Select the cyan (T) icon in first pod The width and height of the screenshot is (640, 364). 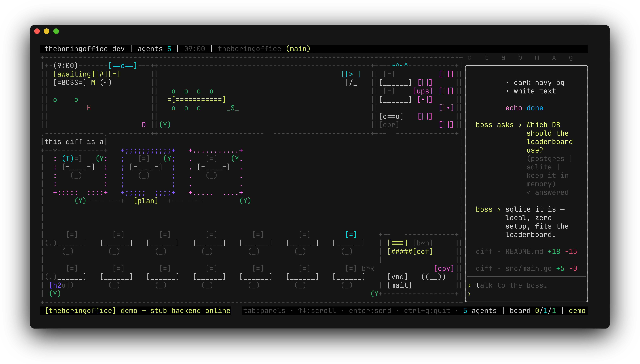click(x=68, y=158)
